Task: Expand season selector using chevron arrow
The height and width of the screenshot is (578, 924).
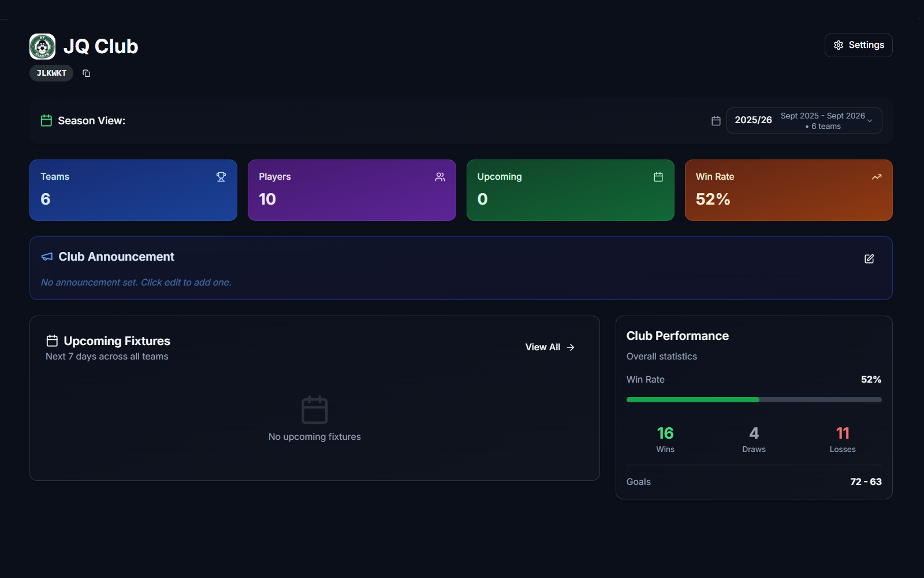Action: click(x=870, y=121)
